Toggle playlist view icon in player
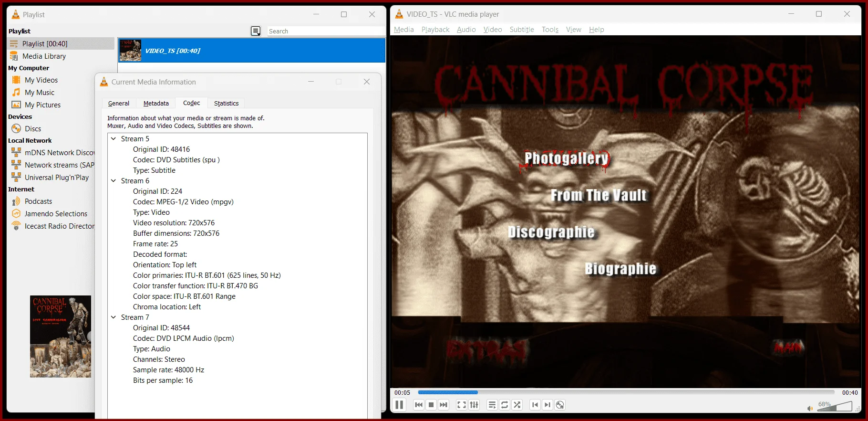The width and height of the screenshot is (868, 421). click(x=492, y=405)
